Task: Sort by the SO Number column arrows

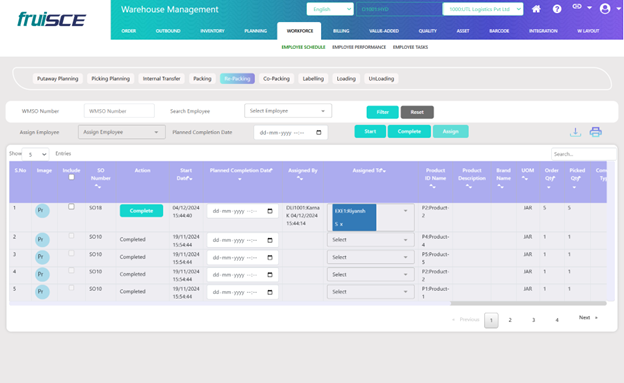Action: coord(98,186)
